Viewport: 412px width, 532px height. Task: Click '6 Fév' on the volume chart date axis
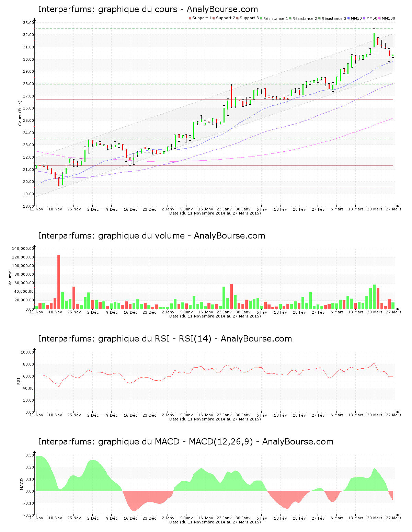pyautogui.click(x=262, y=312)
